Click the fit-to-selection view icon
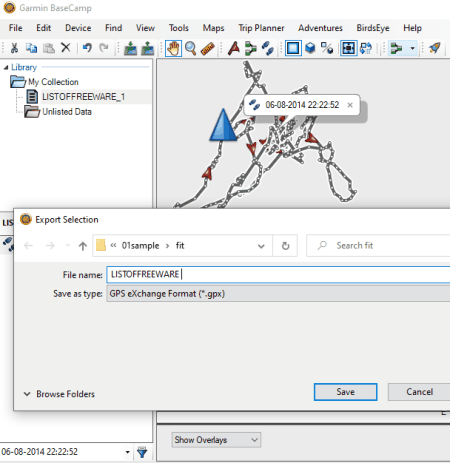The height and width of the screenshot is (463, 450). (x=349, y=48)
